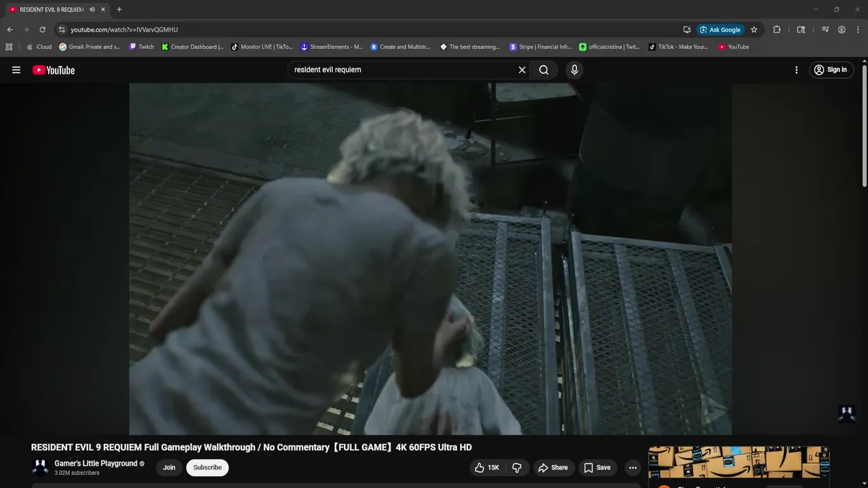Share the video

(x=553, y=468)
